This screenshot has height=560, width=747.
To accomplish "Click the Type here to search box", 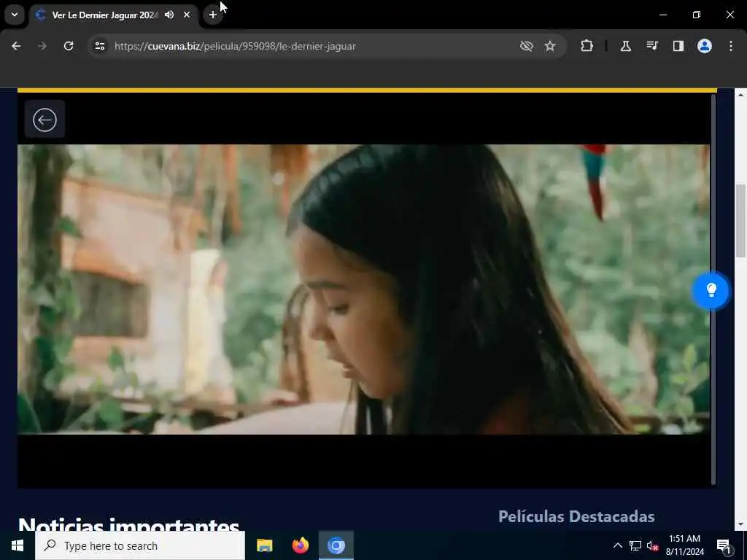I will click(140, 545).
